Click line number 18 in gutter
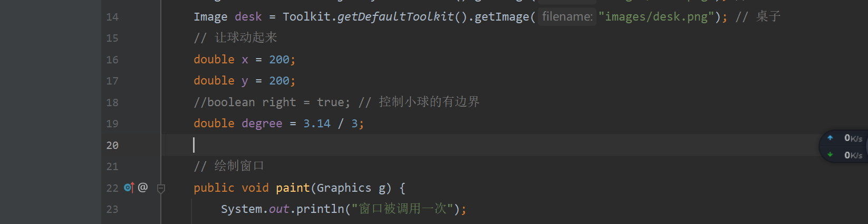Screen dimensions: 868x224 [112, 102]
